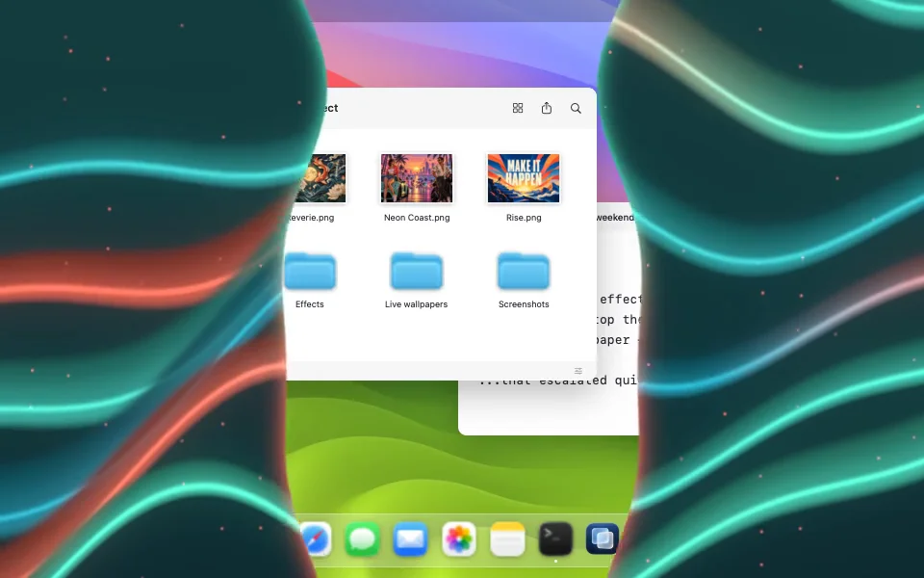924x578 pixels.
Task: Open the Live wallpapers folder
Action: point(416,272)
